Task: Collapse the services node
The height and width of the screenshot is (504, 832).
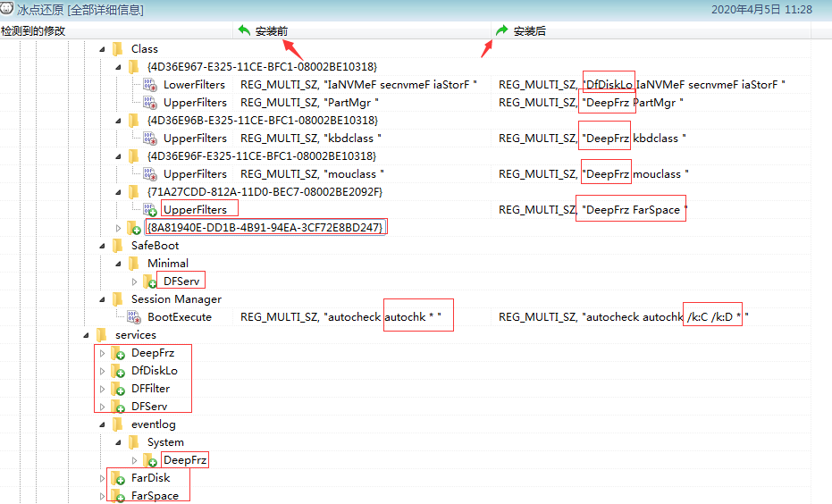Action: [86, 335]
